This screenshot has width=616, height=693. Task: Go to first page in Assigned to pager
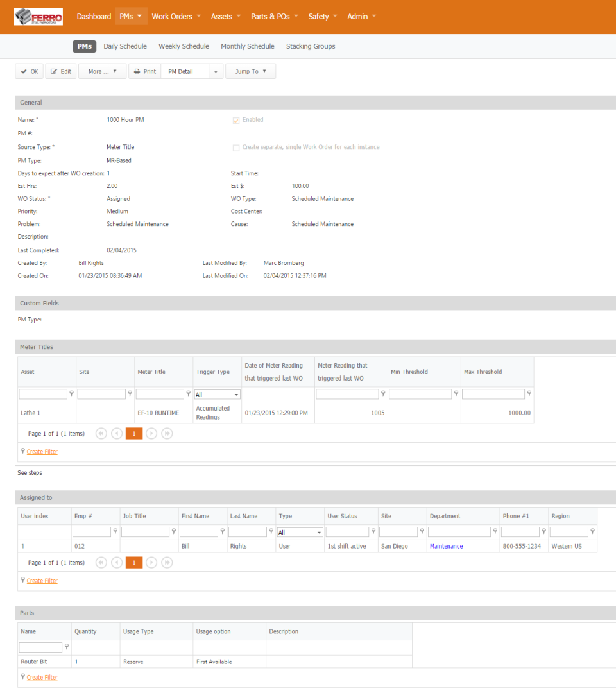click(101, 563)
